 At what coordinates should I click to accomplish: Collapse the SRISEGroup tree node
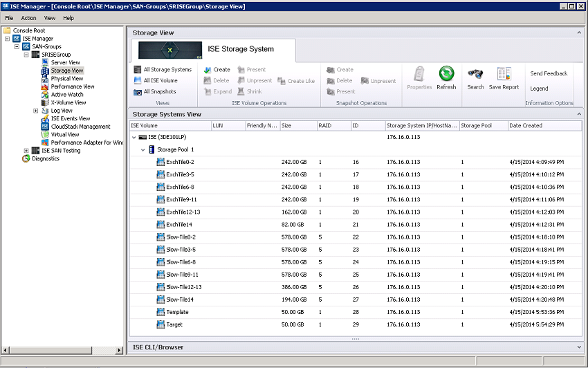click(x=26, y=55)
